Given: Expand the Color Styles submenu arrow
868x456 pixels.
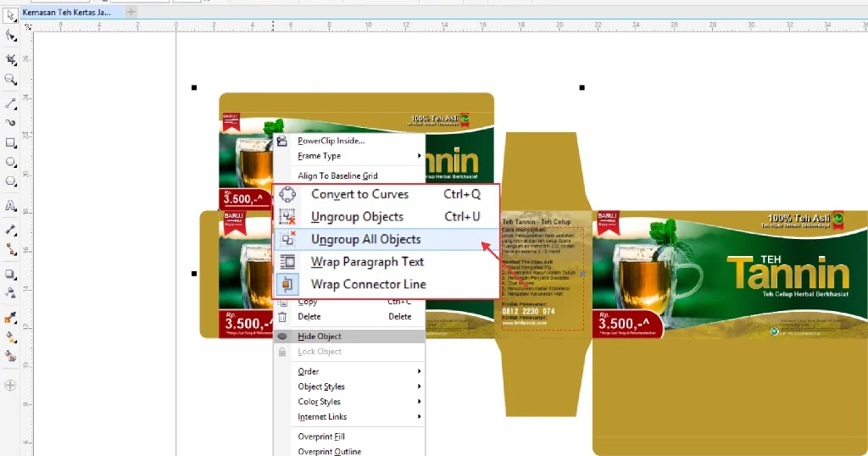Looking at the screenshot, I should click(419, 402).
